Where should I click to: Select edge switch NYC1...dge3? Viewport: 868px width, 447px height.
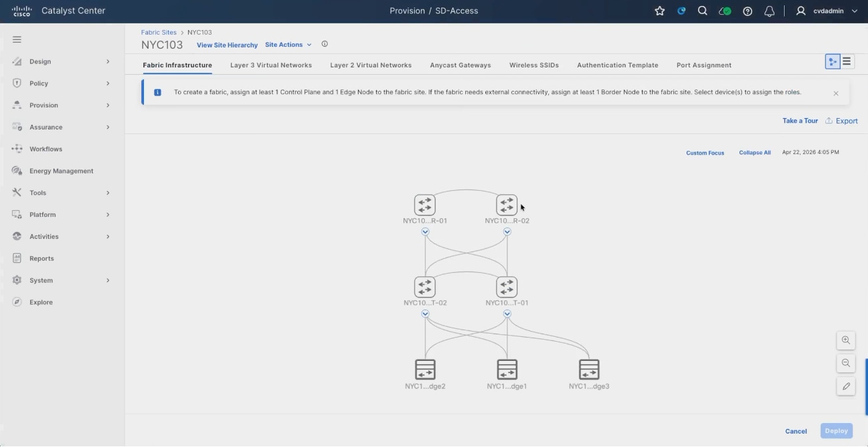point(589,369)
